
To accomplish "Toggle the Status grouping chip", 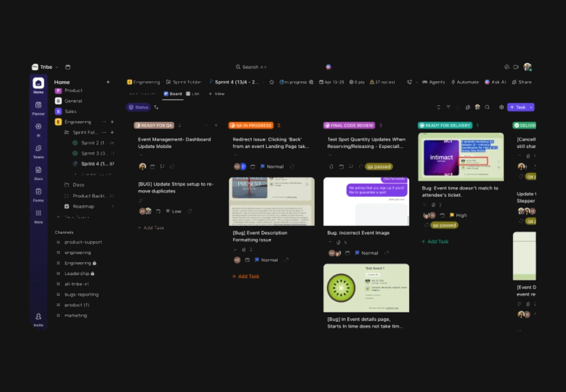I will coord(138,107).
